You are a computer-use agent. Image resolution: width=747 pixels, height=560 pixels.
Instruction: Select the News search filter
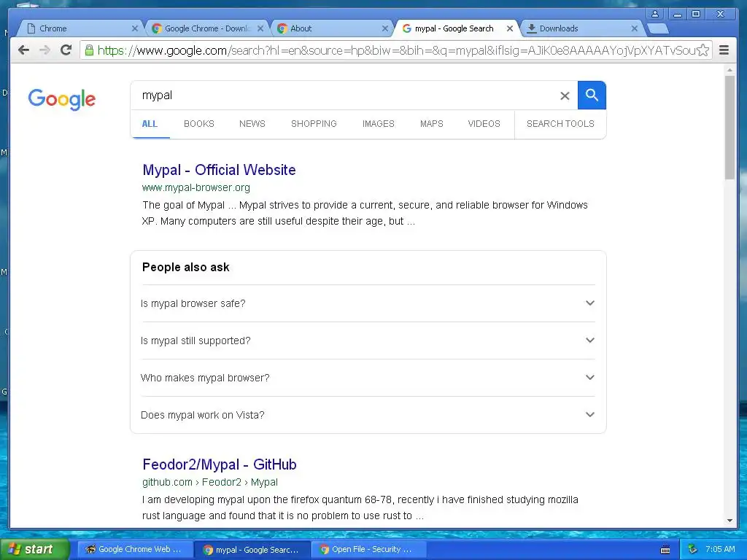click(x=252, y=124)
